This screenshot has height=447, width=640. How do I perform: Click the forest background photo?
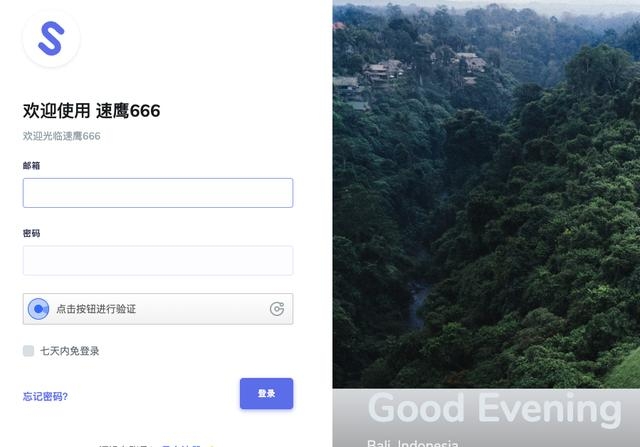(486, 194)
